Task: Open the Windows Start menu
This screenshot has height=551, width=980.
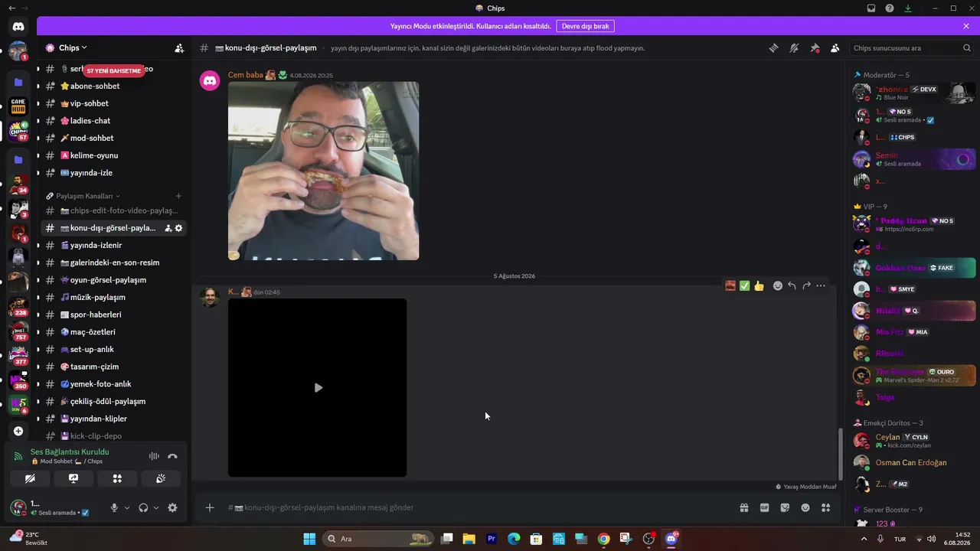Action: [309, 539]
